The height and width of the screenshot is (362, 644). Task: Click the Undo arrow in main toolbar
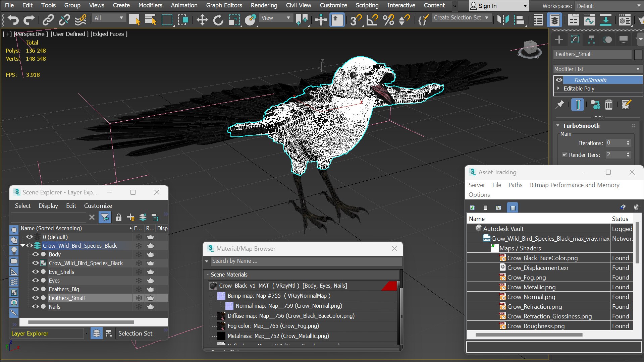(13, 20)
